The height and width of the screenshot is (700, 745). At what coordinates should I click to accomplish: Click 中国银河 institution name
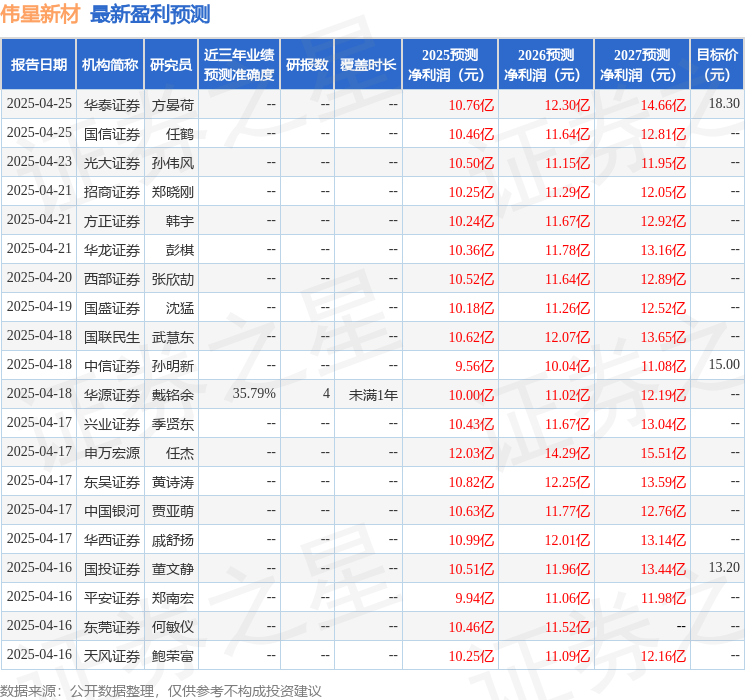point(112,510)
